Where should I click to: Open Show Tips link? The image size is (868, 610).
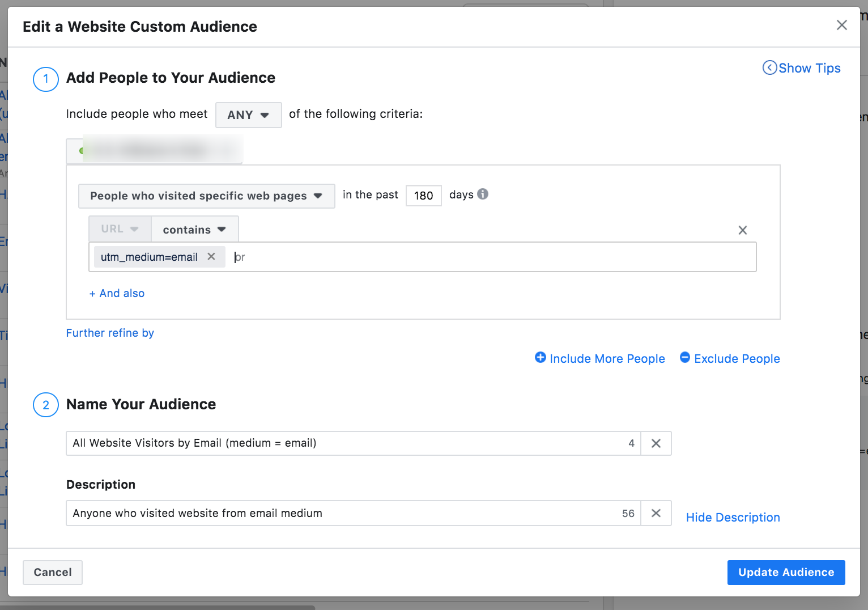click(x=809, y=68)
